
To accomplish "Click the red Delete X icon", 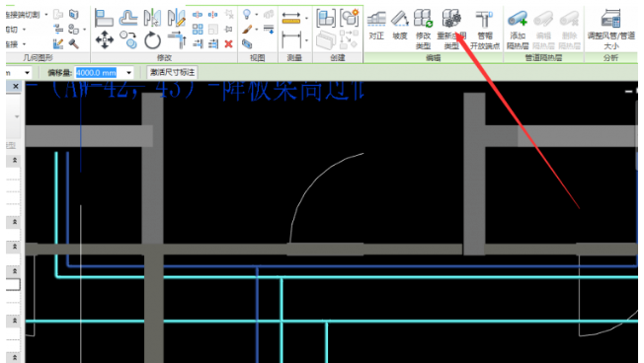I will 229,43.
